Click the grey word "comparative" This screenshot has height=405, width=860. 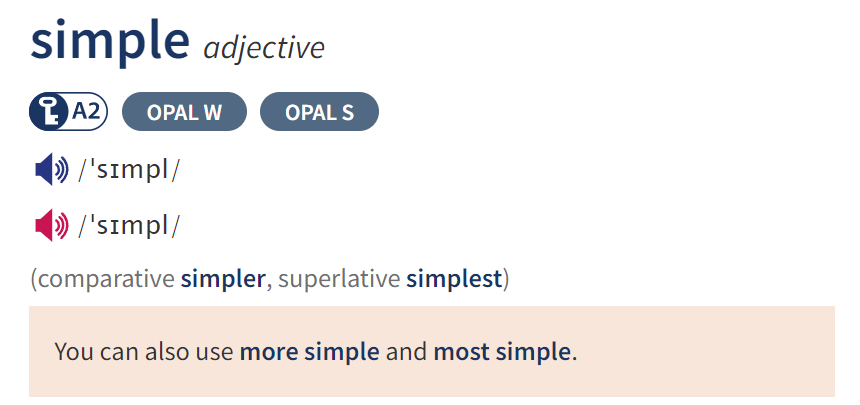106,279
